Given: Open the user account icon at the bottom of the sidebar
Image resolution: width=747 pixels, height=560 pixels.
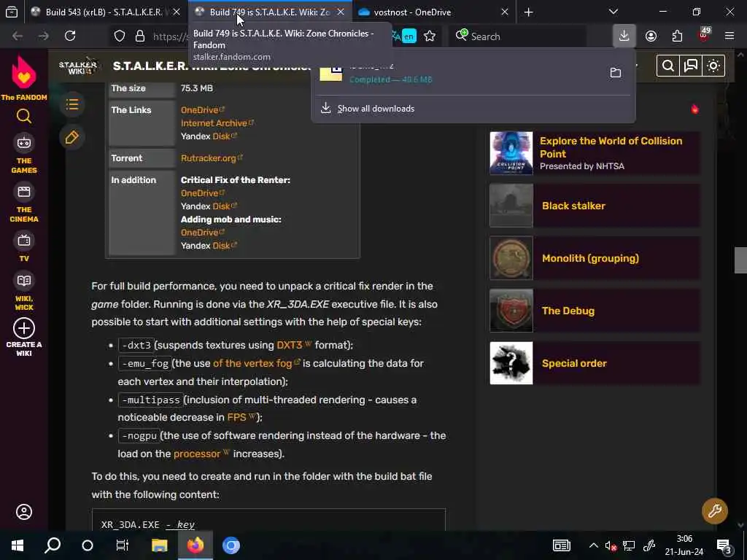Looking at the screenshot, I should point(24,512).
